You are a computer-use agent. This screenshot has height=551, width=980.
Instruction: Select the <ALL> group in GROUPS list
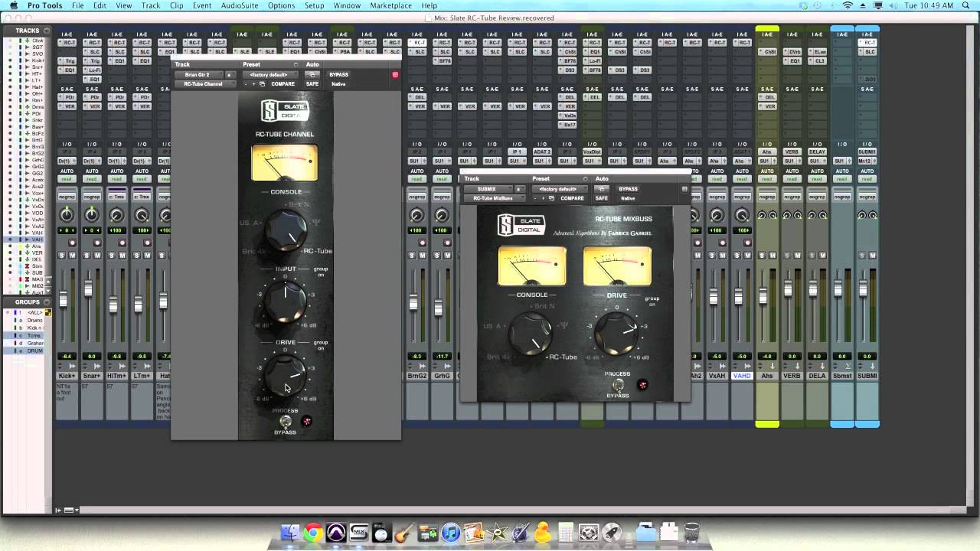[34, 312]
